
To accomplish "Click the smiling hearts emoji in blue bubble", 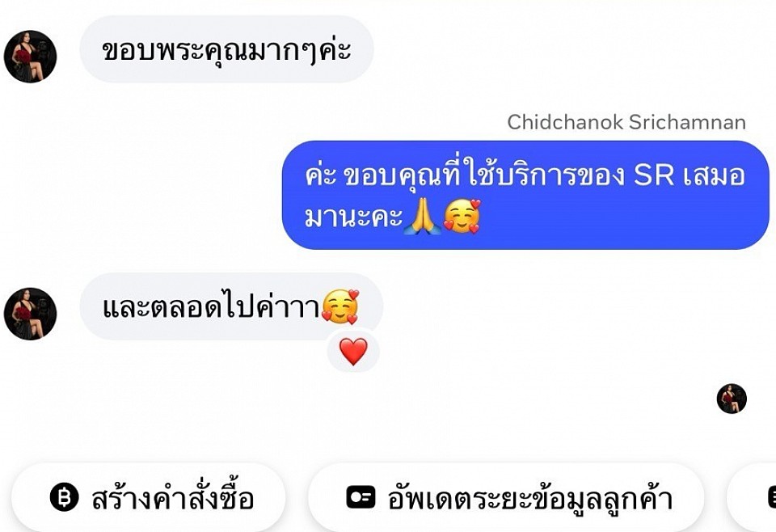I will click(x=462, y=216).
